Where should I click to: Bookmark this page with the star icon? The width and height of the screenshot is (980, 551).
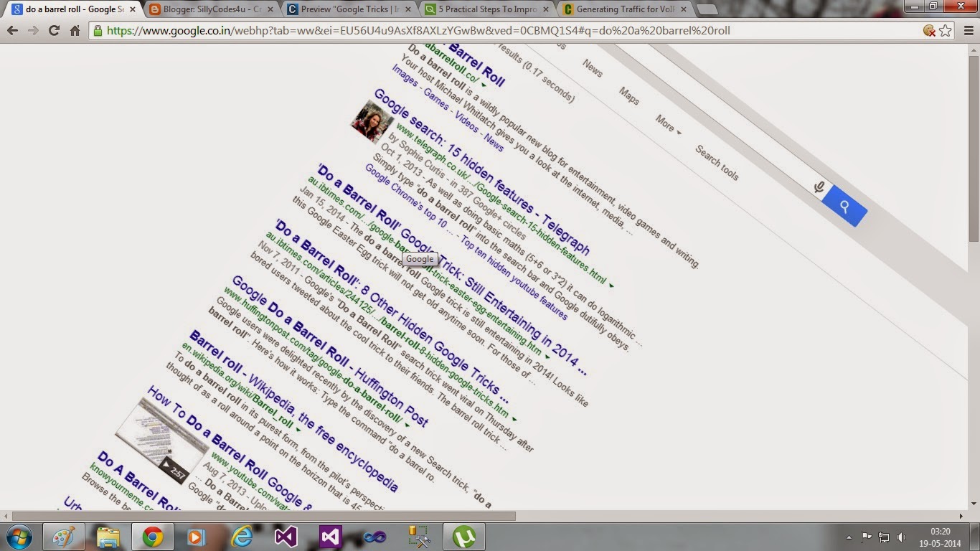(x=946, y=31)
